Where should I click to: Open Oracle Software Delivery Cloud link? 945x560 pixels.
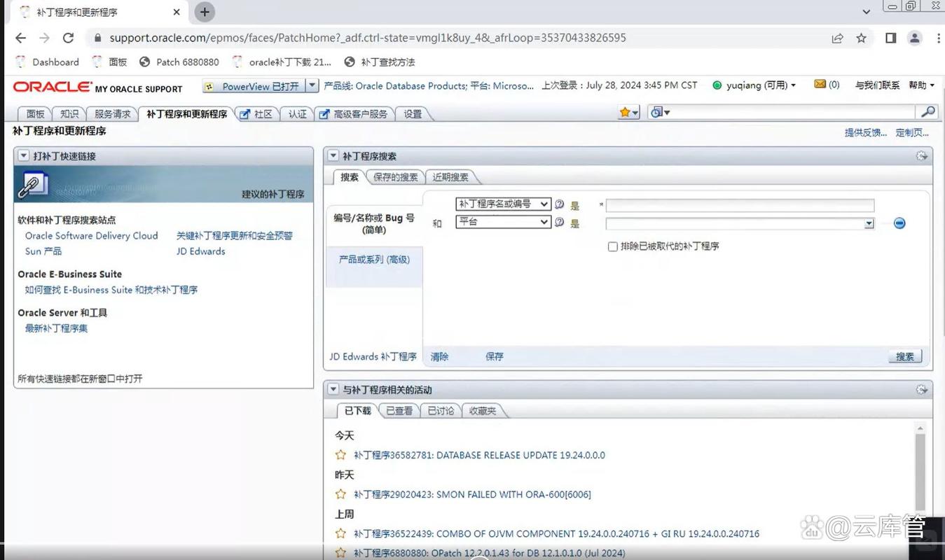pos(92,236)
